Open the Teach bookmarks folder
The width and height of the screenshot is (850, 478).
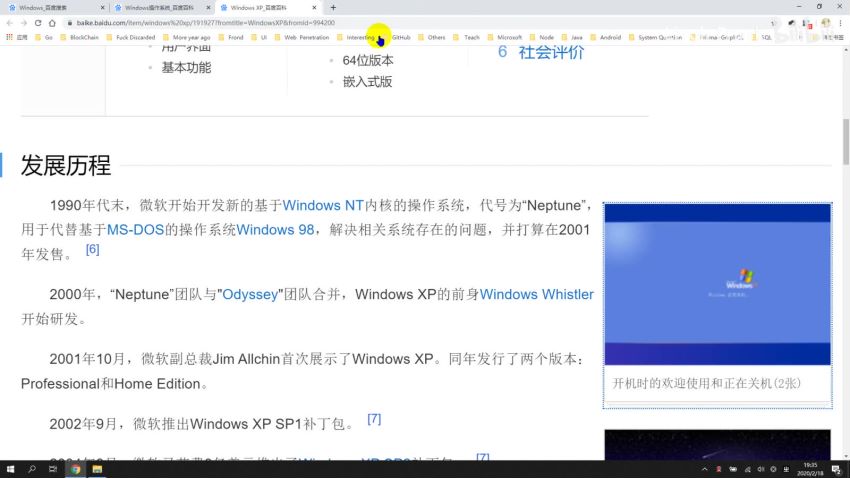(467, 37)
